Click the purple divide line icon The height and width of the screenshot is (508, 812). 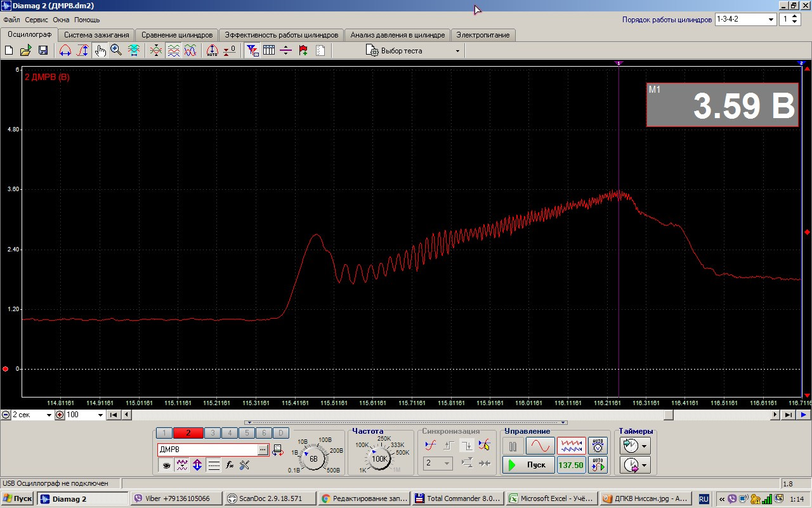coord(286,50)
